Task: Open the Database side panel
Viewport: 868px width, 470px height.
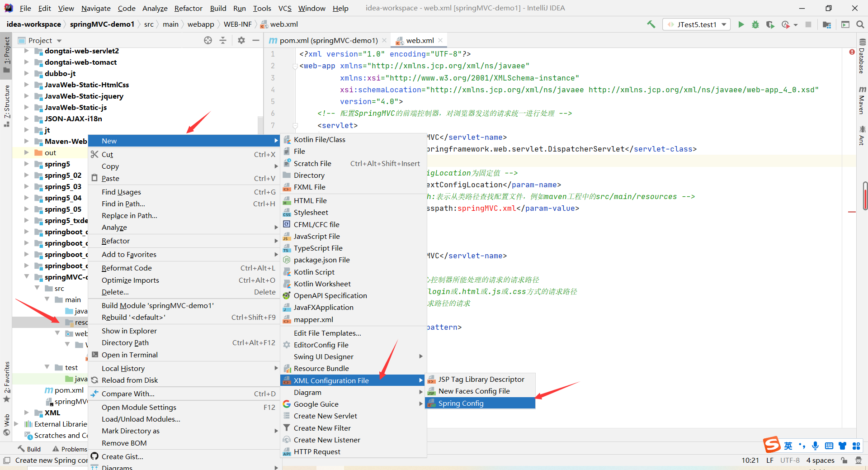Action: pyautogui.click(x=862, y=57)
